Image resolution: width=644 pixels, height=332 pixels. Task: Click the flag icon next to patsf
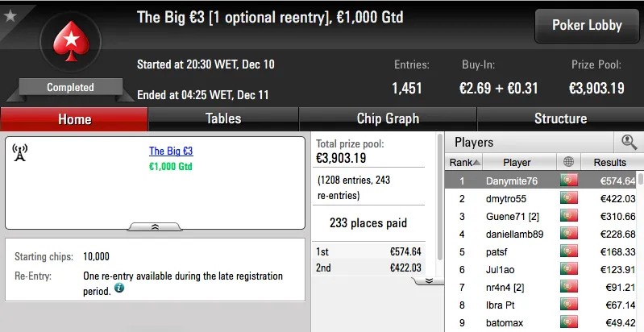[x=569, y=251]
